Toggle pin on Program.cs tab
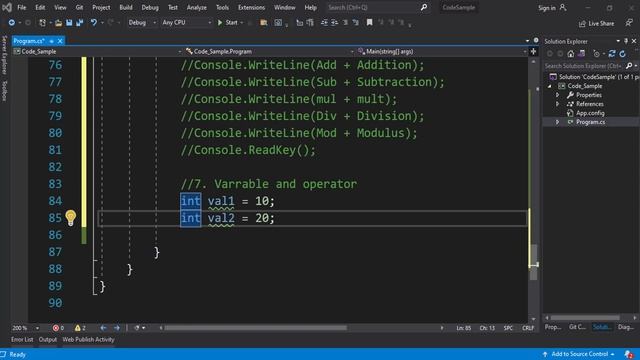The height and width of the screenshot is (360, 640). tap(51, 41)
